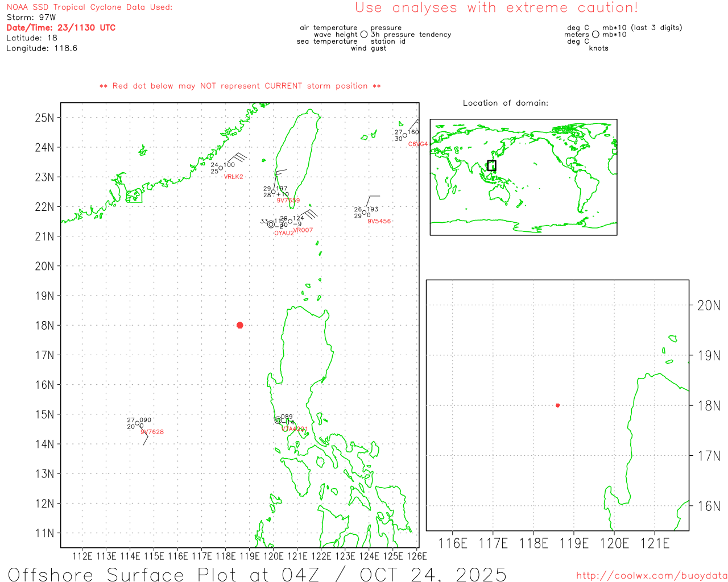728x582 pixels.
Task: Click the VR007 station circle
Action: [290, 222]
